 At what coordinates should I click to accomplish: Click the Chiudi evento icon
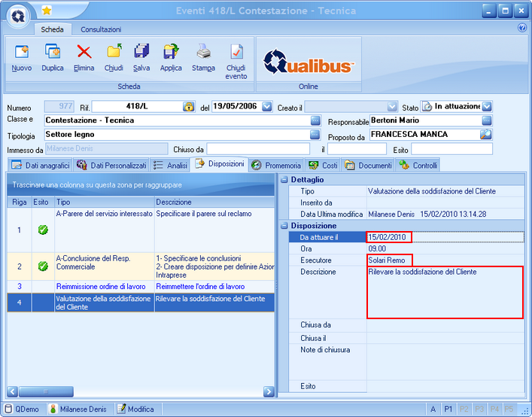click(x=236, y=53)
